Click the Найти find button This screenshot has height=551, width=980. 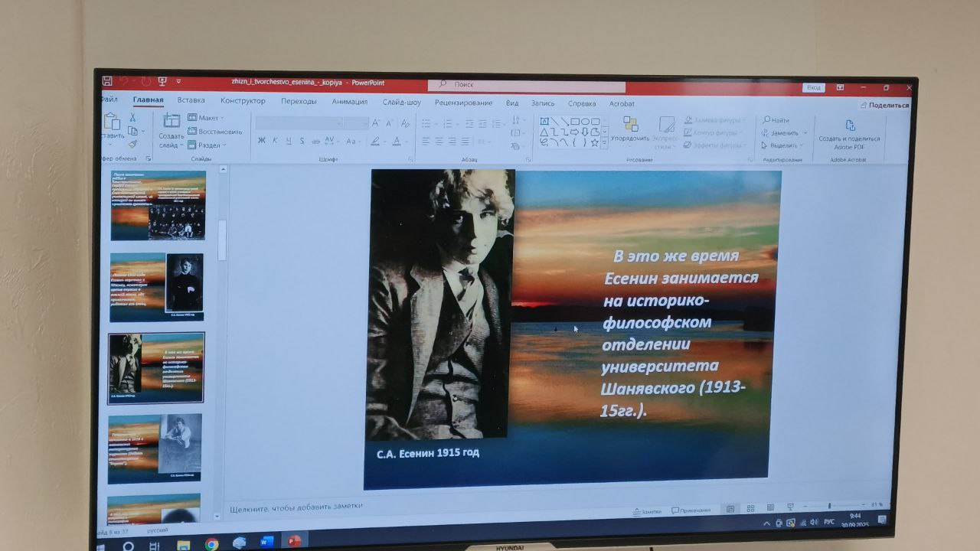tap(776, 120)
